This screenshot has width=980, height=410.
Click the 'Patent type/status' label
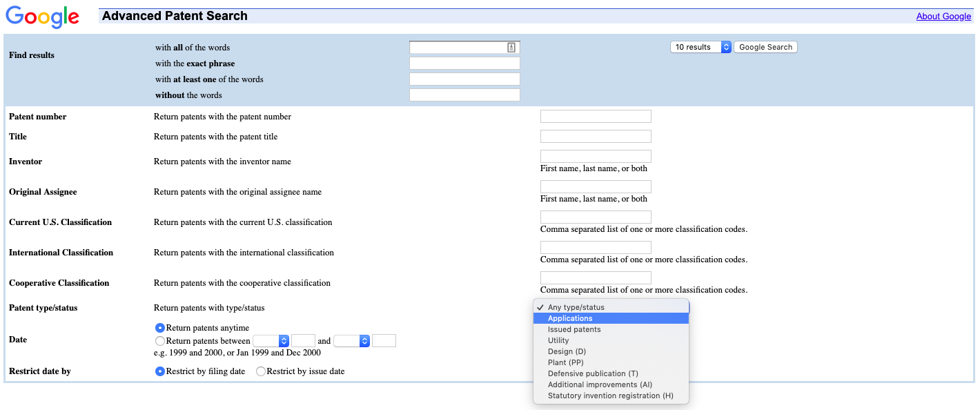click(x=43, y=308)
